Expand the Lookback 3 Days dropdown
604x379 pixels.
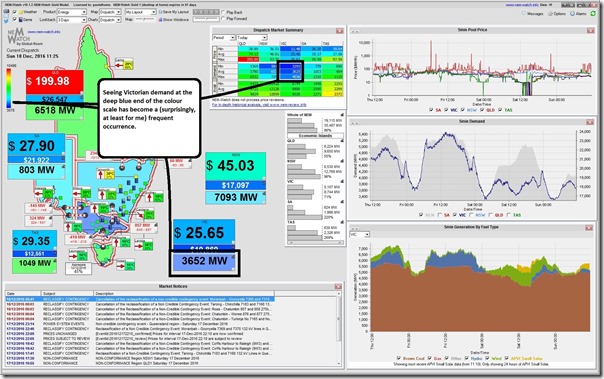click(x=72, y=20)
